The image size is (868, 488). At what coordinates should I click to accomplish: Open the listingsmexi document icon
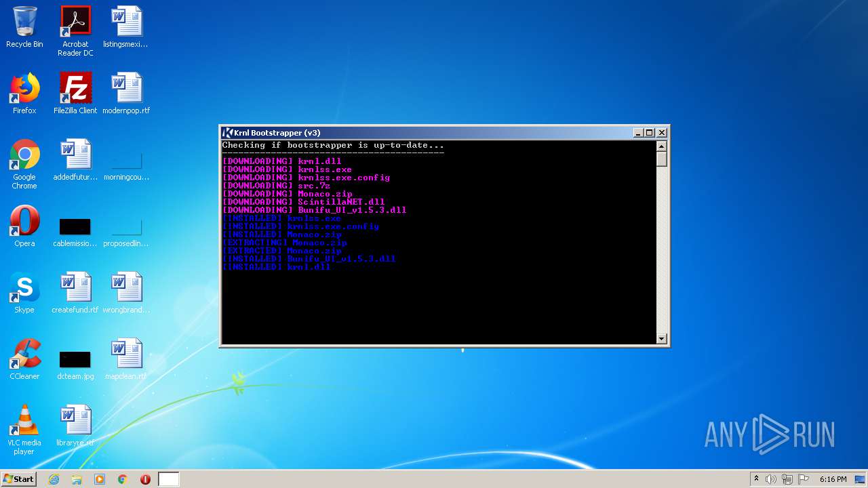point(126,27)
